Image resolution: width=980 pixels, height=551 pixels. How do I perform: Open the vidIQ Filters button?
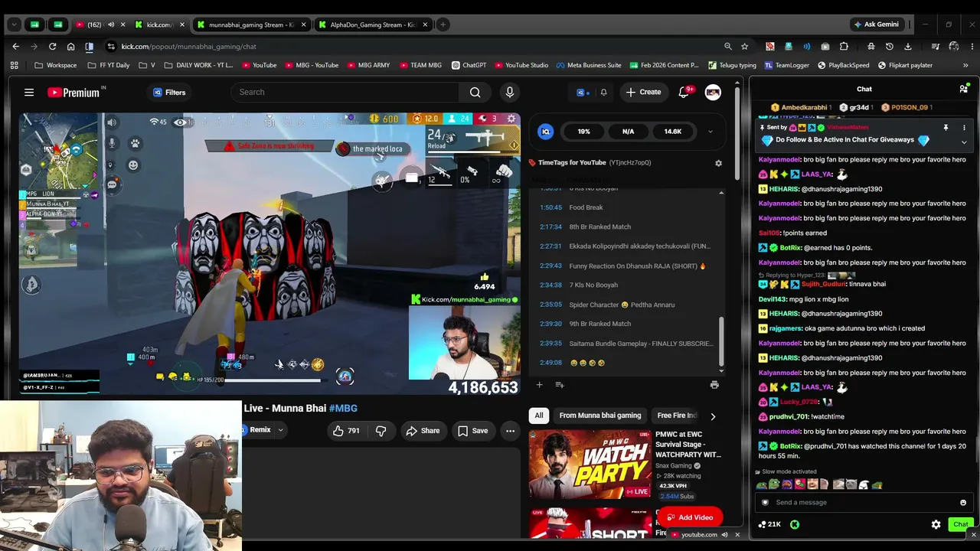[x=169, y=93]
